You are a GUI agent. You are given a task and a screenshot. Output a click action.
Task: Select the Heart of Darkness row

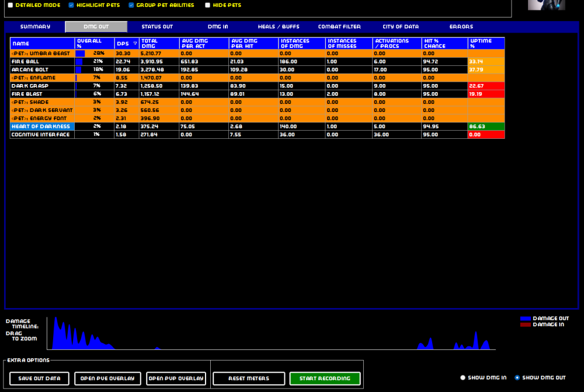(x=41, y=127)
